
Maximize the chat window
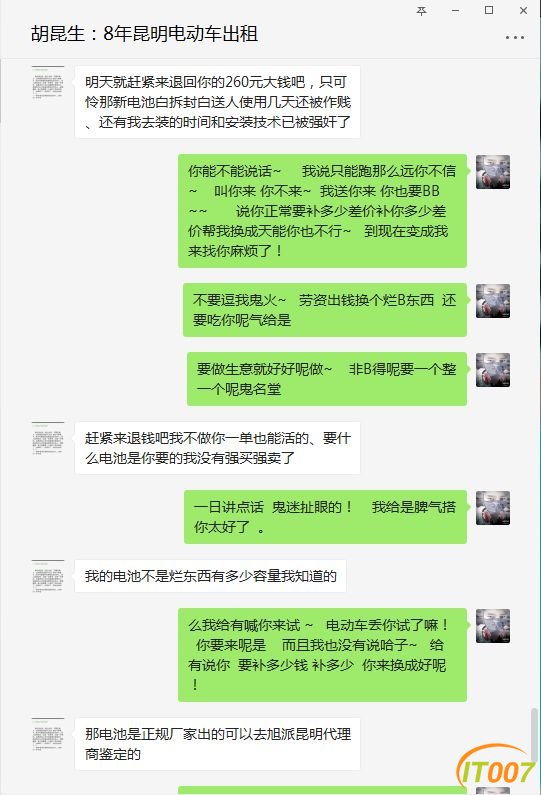489,10
